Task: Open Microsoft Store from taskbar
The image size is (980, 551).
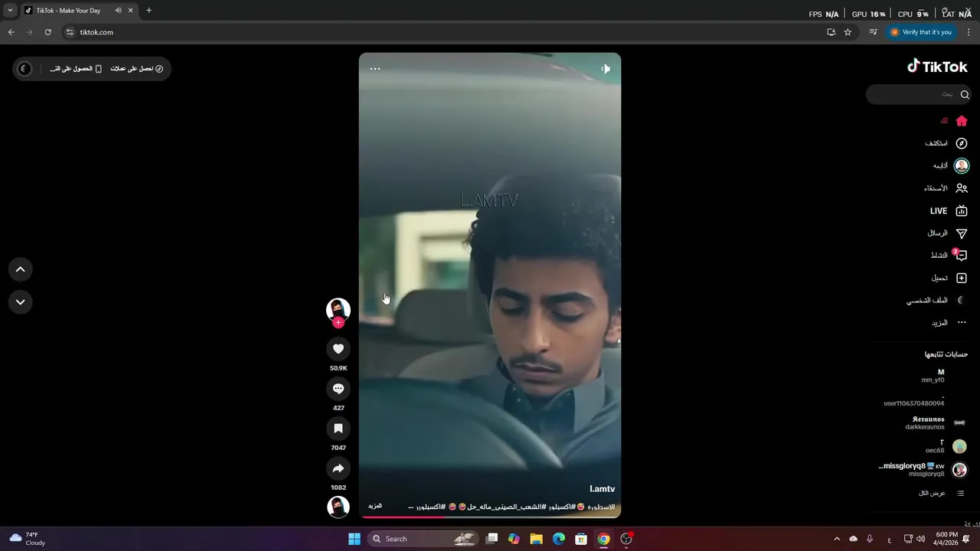Action: tap(581, 539)
